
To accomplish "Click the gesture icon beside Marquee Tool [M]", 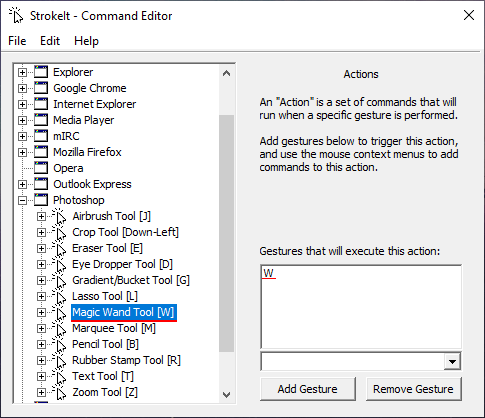I will (60, 328).
